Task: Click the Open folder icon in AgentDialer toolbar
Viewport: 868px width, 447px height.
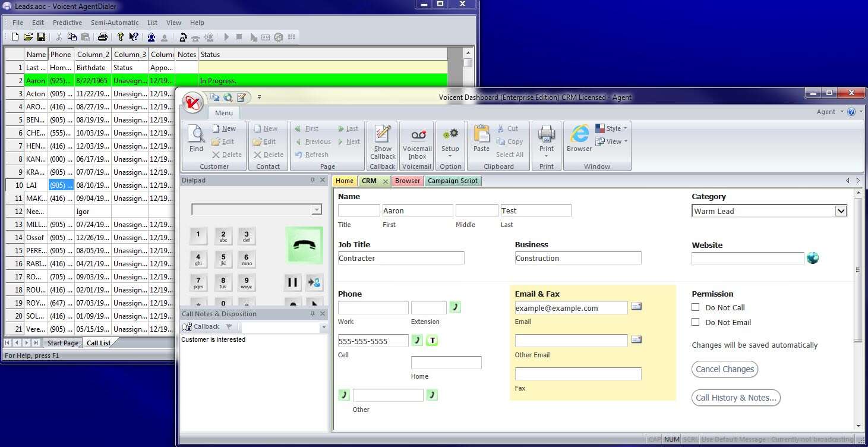Action: 28,37
